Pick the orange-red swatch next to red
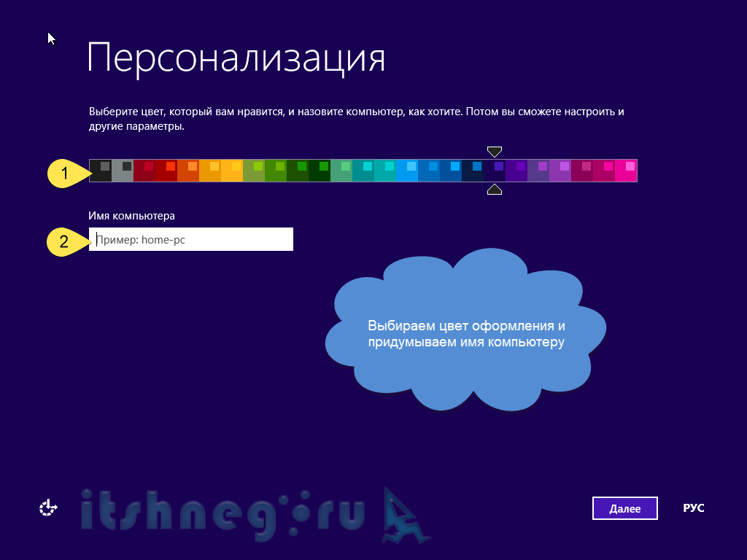 pos(188,171)
